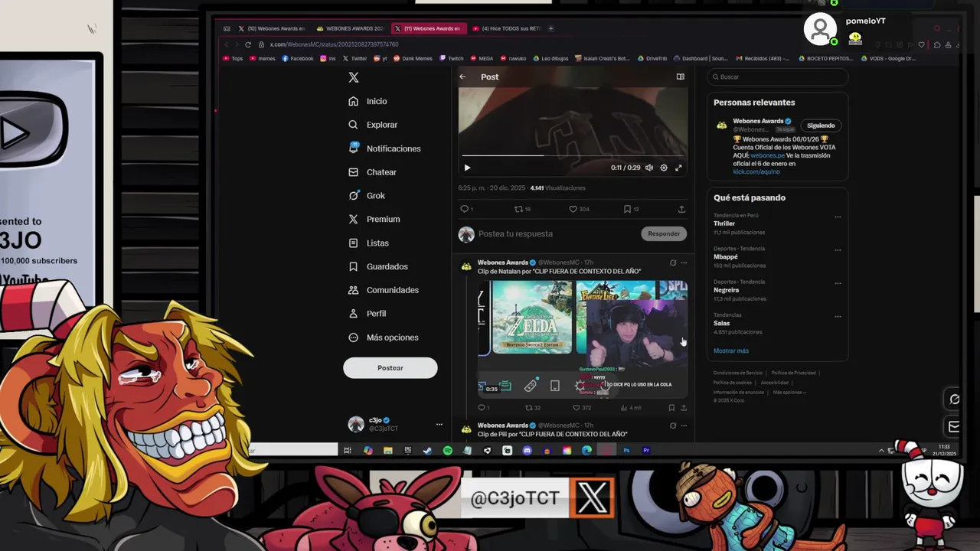Open the Twitch bookmark
980x551 pixels.
(x=452, y=58)
